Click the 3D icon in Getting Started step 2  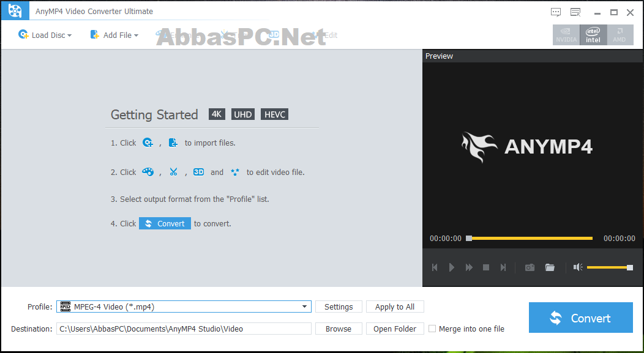pyautogui.click(x=199, y=172)
